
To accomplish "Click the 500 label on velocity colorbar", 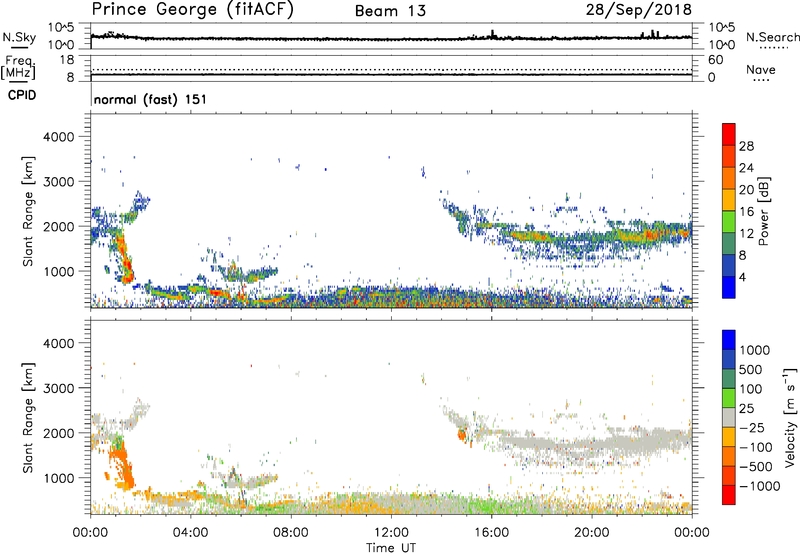I will (x=750, y=369).
